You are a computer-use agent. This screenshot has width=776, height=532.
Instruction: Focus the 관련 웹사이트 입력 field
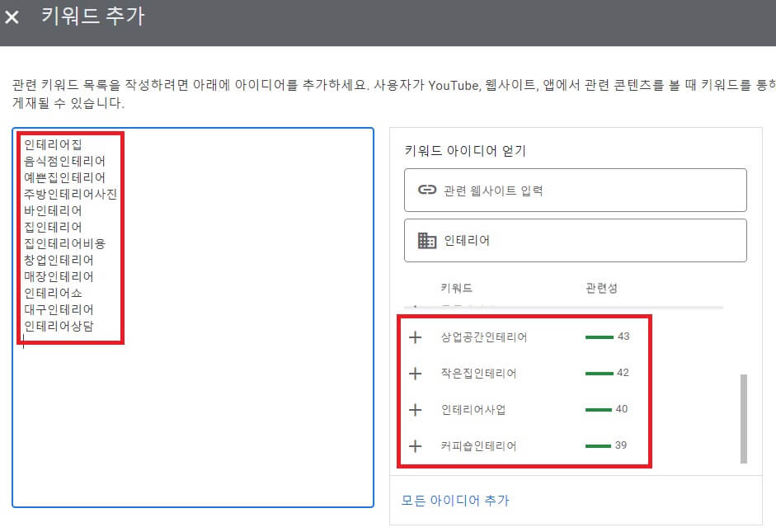575,190
